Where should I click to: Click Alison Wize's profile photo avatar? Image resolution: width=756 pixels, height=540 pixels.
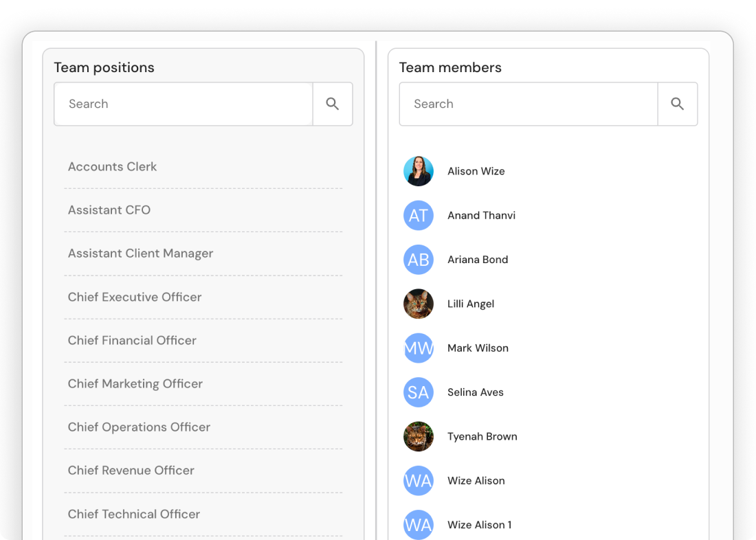[x=418, y=171]
